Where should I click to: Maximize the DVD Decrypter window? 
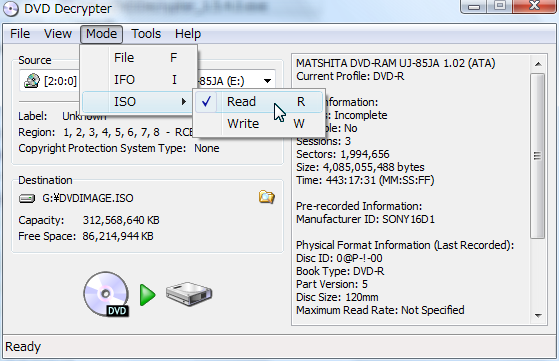tap(500, 6)
